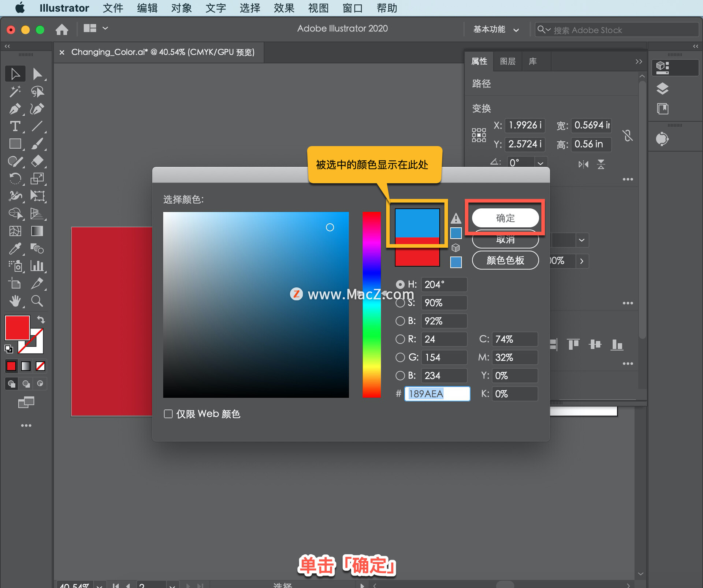Viewport: 703px width, 588px height.
Task: Enable the 仅限 Web 颜色 checkbox
Action: 168,414
